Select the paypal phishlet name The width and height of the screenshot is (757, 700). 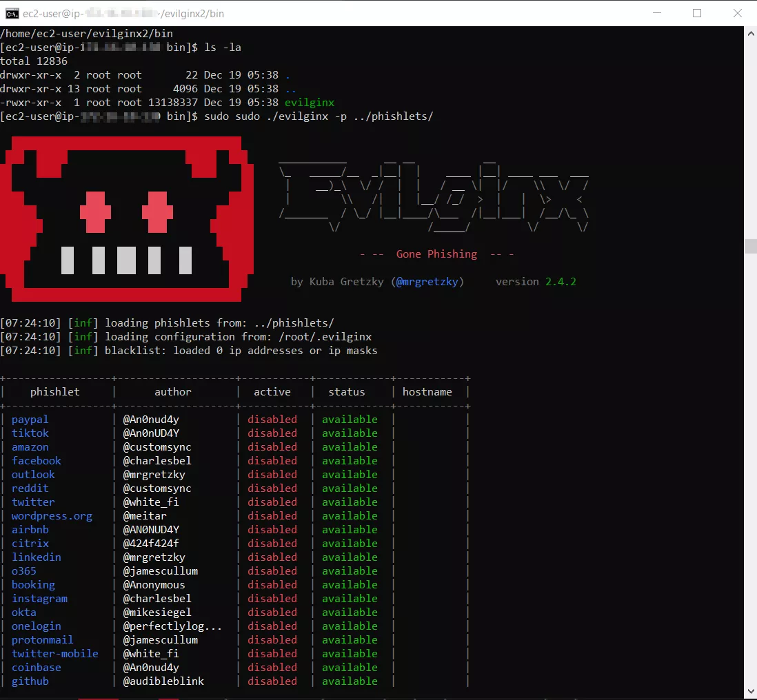pos(30,420)
